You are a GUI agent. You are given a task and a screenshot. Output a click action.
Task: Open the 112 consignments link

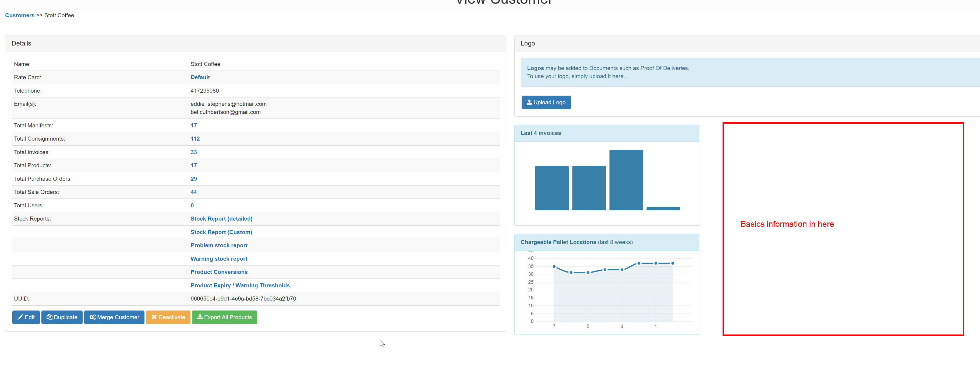pos(195,139)
